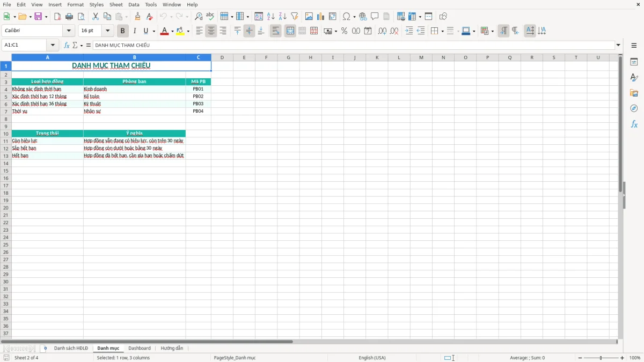This screenshot has width=644, height=362.
Task: Open the Sheet menu
Action: 116,4
